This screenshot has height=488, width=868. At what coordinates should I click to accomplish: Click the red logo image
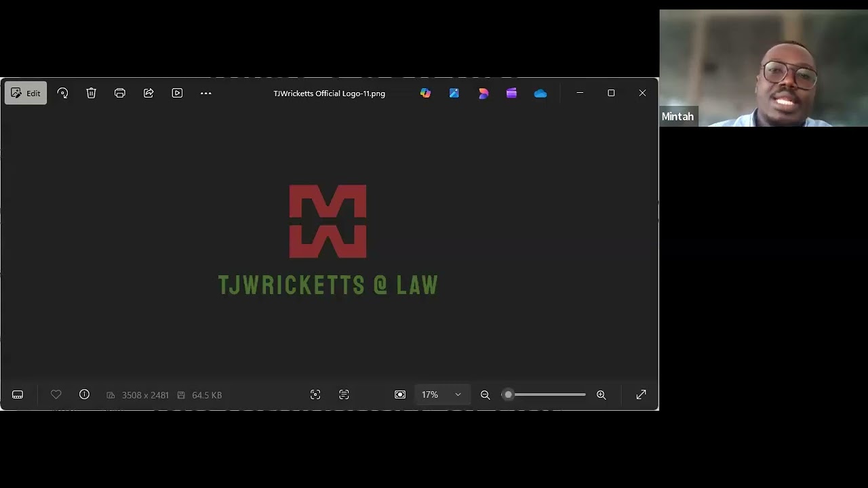coord(328,222)
